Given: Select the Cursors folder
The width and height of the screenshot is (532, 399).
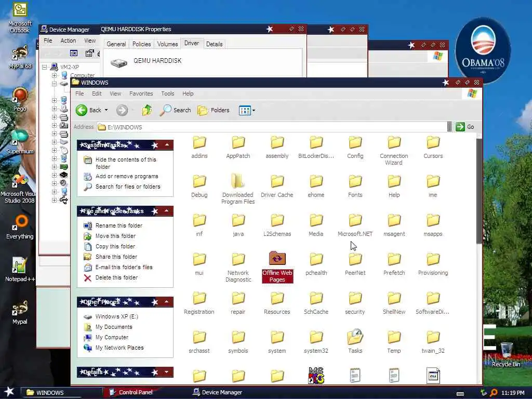Looking at the screenshot, I should [433, 148].
